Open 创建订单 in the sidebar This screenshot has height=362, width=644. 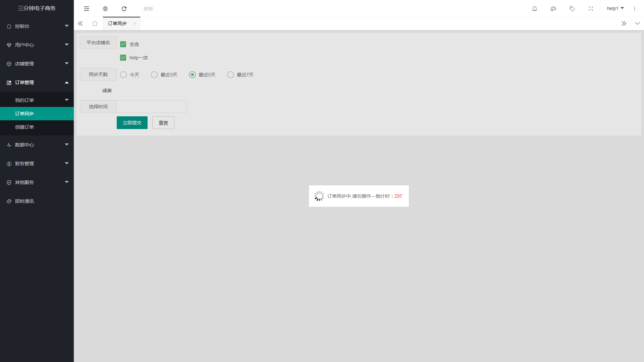(x=24, y=127)
